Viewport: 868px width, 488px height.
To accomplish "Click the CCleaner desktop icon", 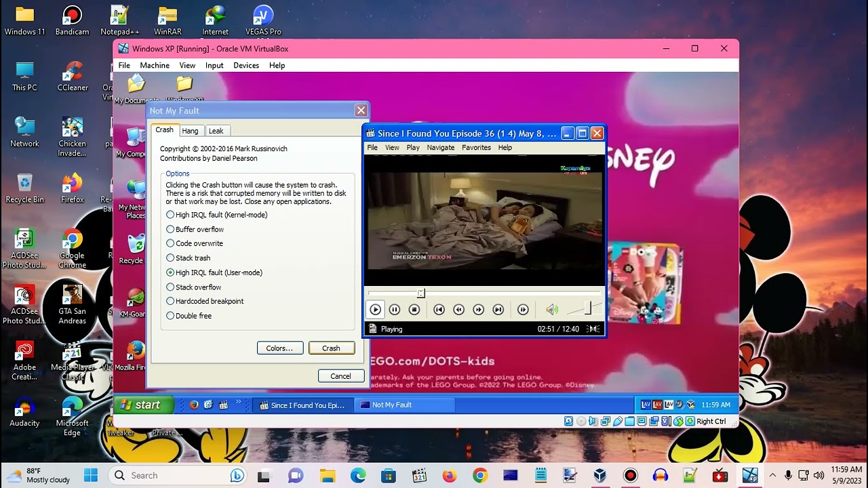I will (72, 76).
